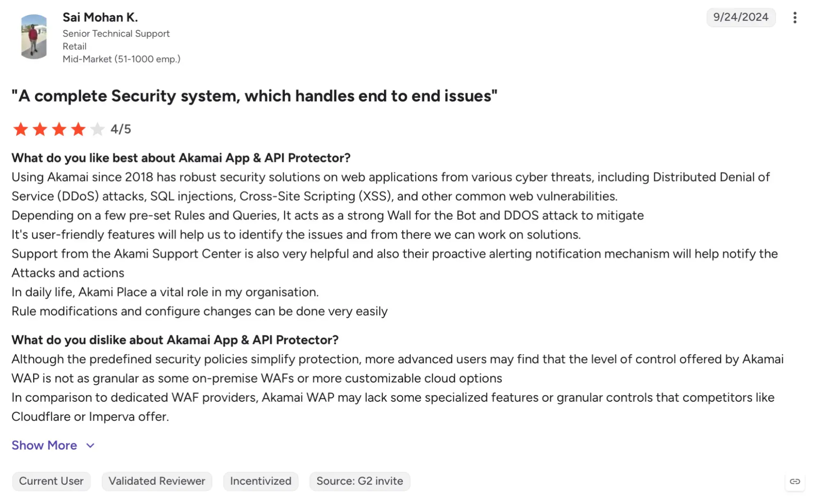This screenshot has height=504, width=819.
Task: Click the third orange rating star
Action: coord(59,129)
